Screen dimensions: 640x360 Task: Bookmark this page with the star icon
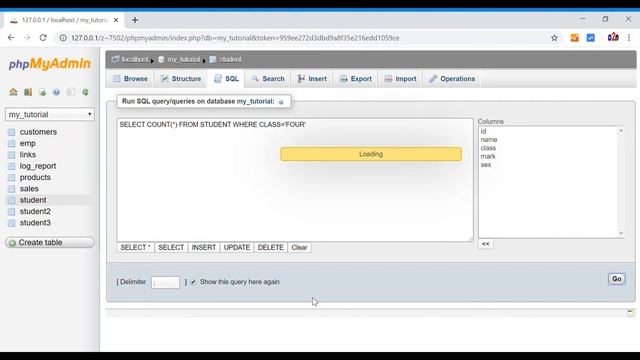(x=554, y=38)
